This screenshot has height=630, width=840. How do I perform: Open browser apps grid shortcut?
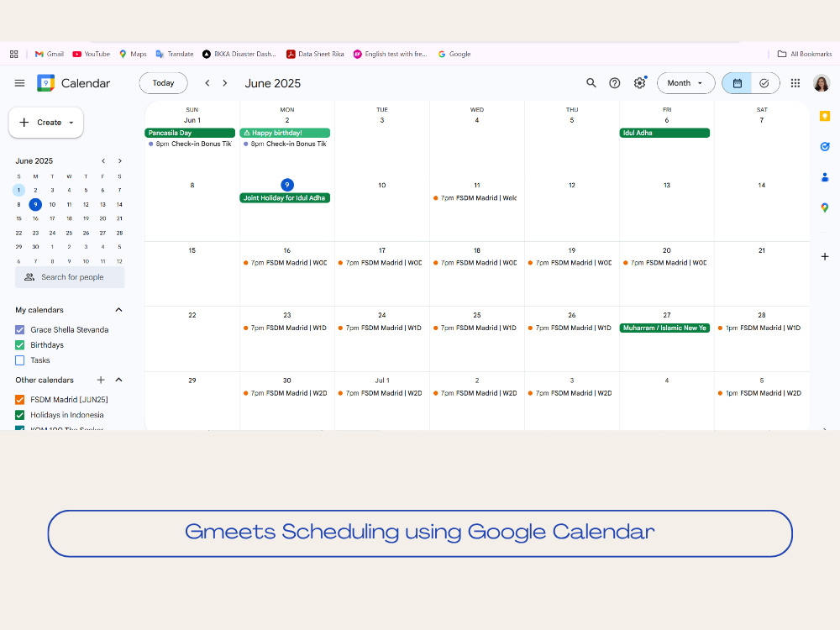(x=14, y=54)
